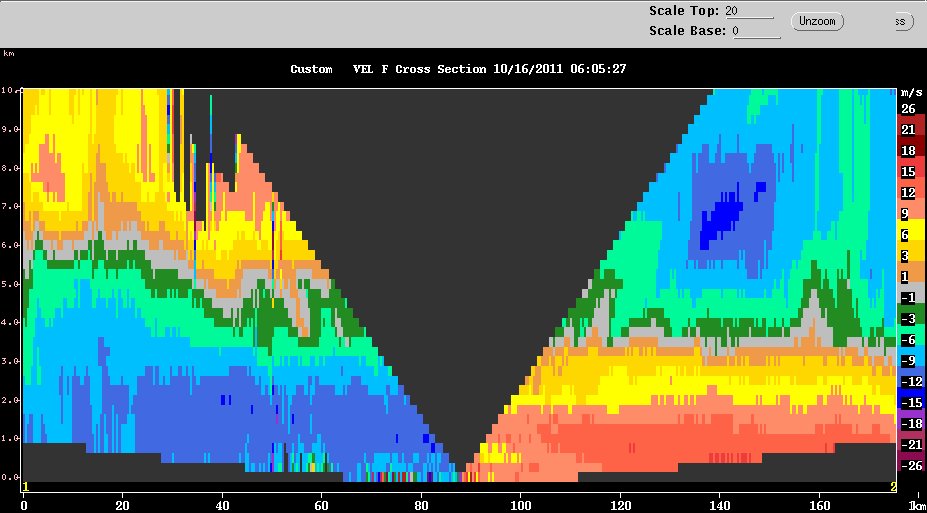Screen dimensions: 927x513
Task: Choose the -15 m/s legend color entry
Action: 912,403
